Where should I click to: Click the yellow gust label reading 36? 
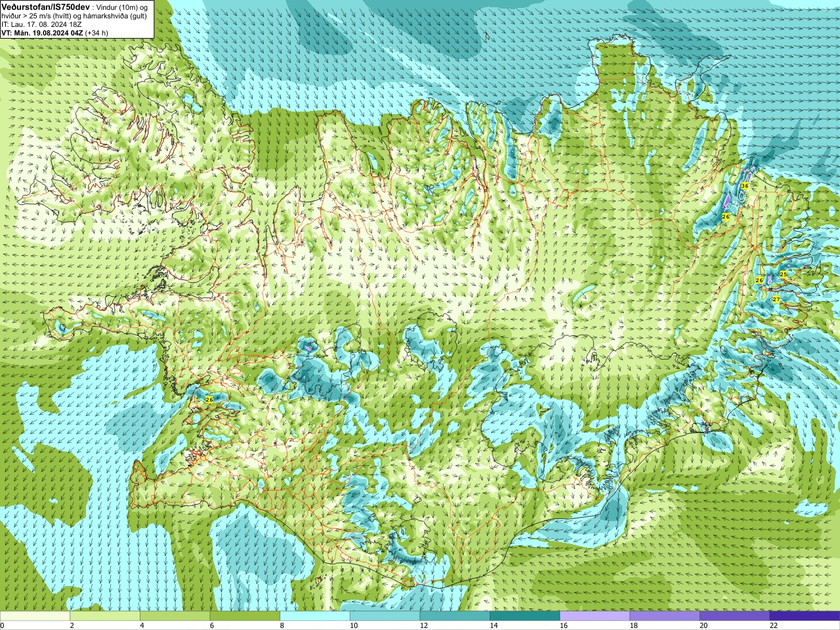(744, 186)
